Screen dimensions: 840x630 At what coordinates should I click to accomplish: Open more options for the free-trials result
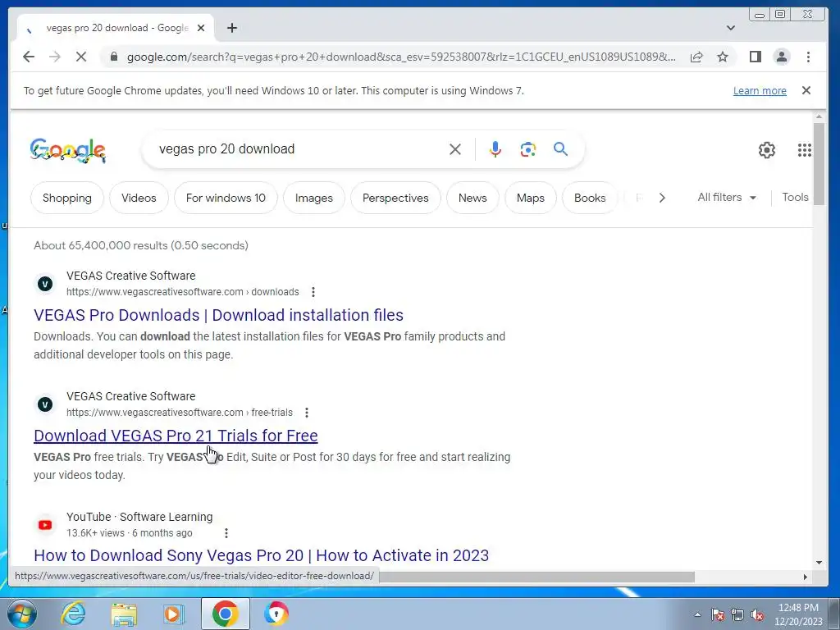point(307,413)
